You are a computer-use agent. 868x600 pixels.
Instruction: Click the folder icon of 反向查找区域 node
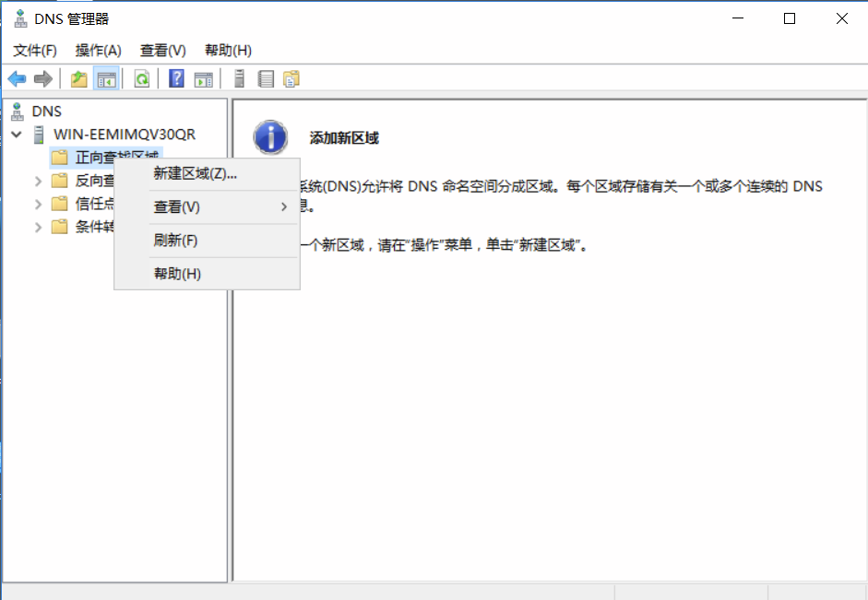59,181
